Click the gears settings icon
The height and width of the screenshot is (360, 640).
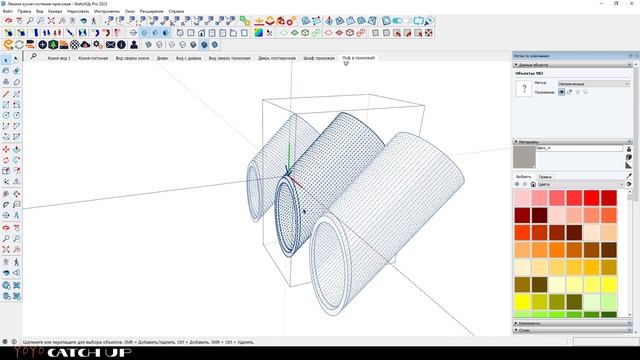coord(98,44)
